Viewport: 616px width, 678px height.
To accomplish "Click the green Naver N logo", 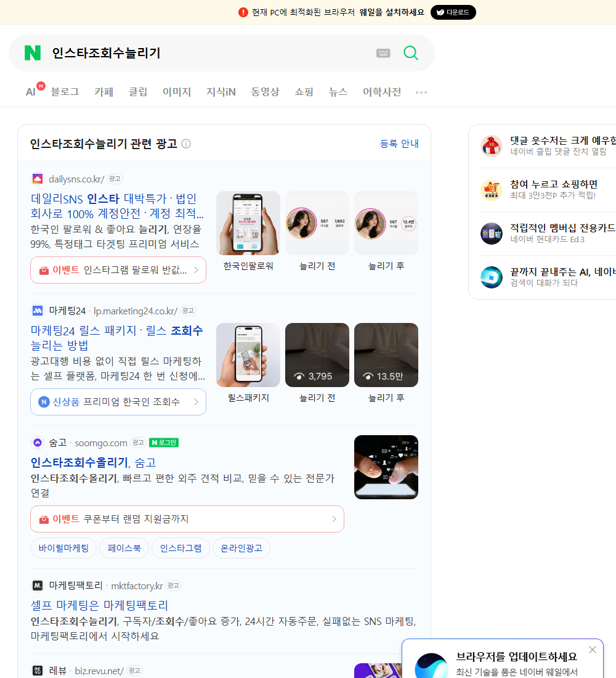I will point(33,53).
